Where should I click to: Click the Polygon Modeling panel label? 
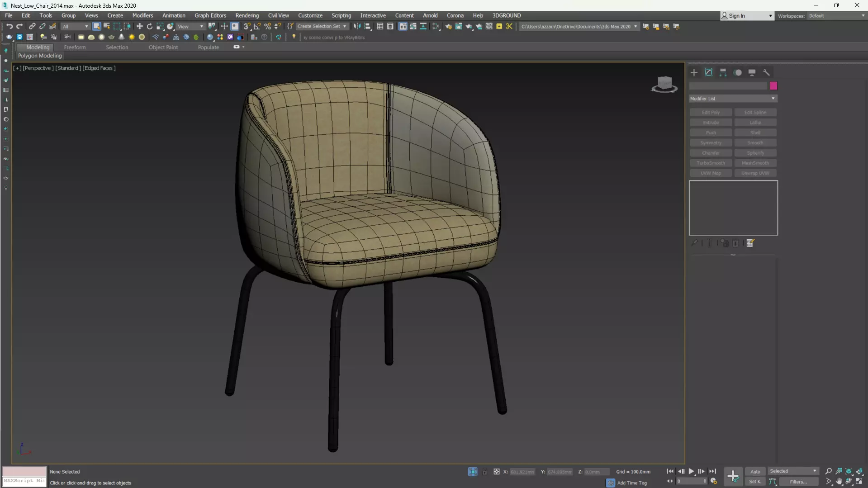pos(40,56)
